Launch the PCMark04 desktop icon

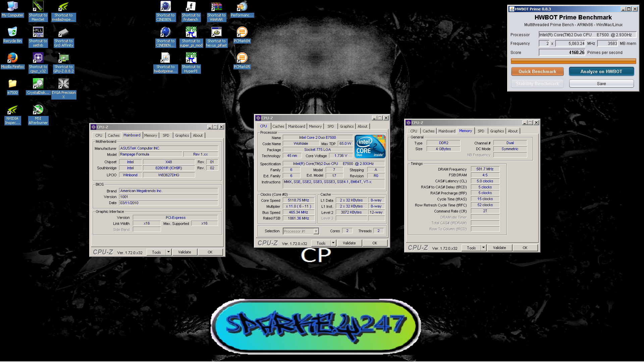coord(242,35)
